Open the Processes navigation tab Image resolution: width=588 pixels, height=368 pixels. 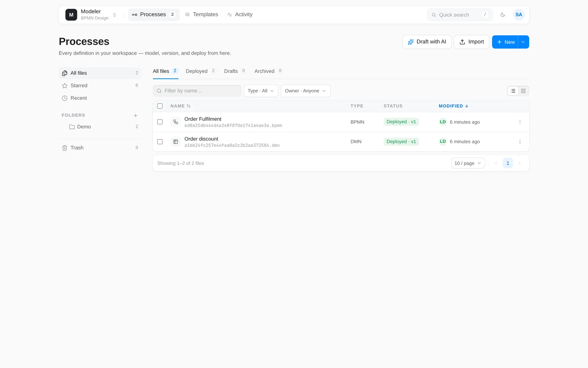point(154,15)
